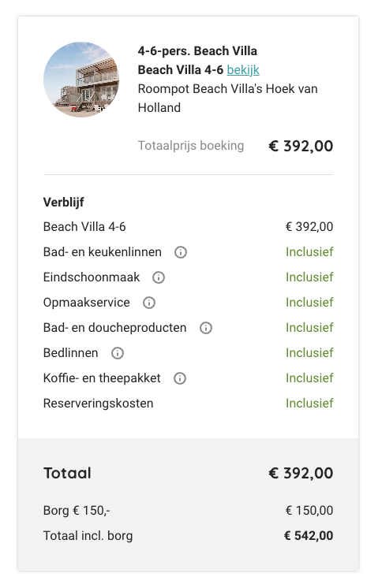378x588 pixels.
Task: Click info icon next to Bad- en doucheproducten
Action: click(x=206, y=328)
